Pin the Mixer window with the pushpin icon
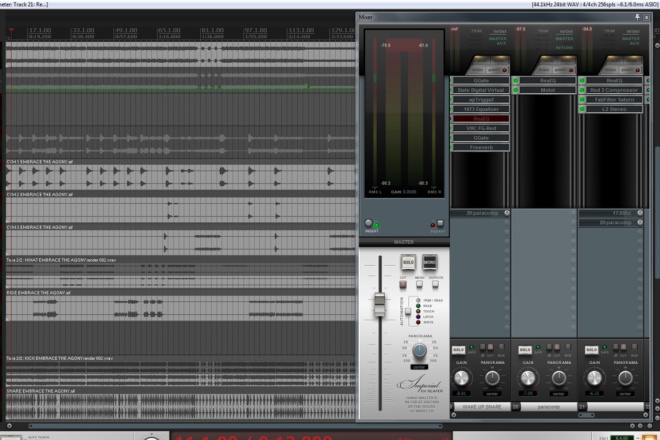Viewport: 660px width, 440px height. point(637,17)
